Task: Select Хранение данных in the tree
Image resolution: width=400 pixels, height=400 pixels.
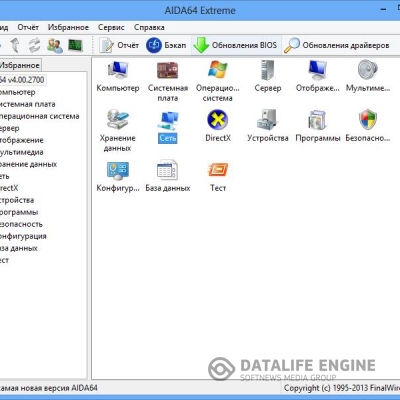Action: pos(28,164)
